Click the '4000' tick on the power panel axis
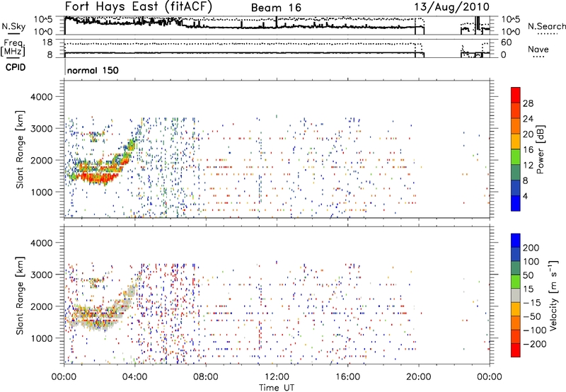566x392 pixels. [41, 97]
